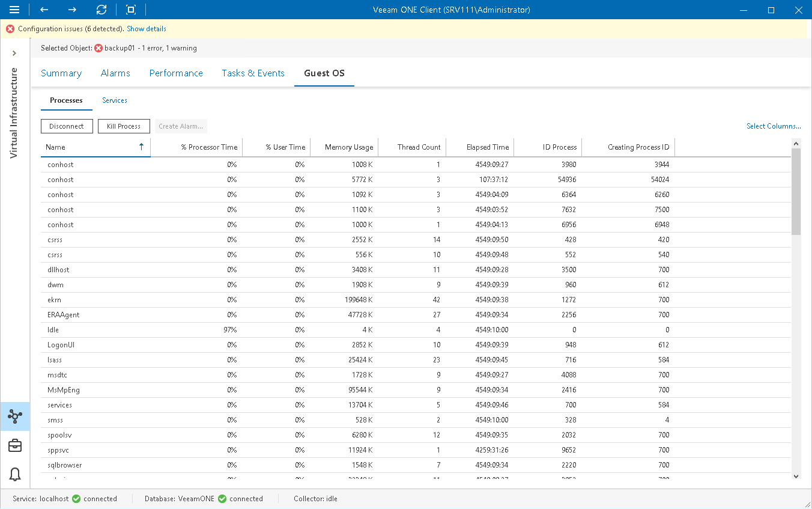Switch to the Performance tab
The width and height of the screenshot is (812, 509).
[x=176, y=73]
